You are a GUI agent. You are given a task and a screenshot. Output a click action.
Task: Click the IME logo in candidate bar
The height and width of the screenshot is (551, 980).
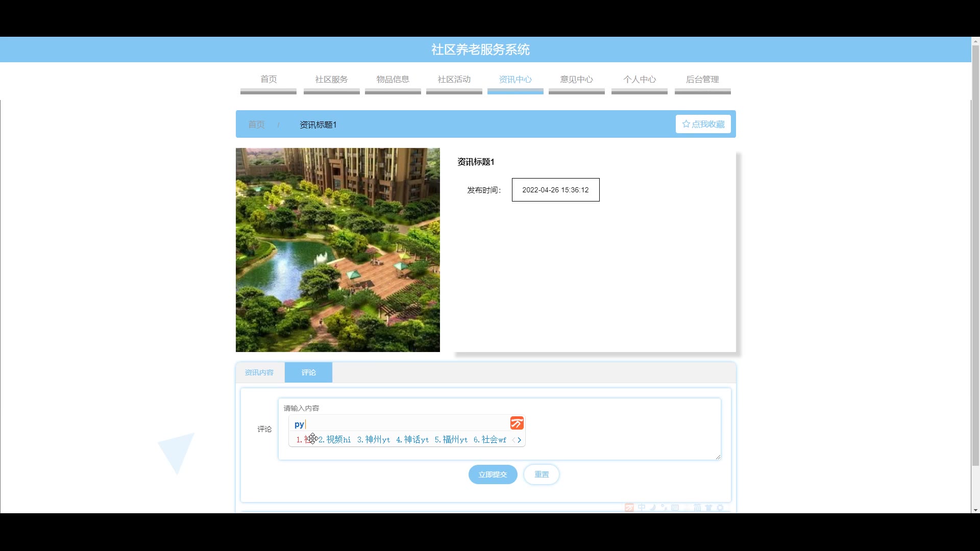pyautogui.click(x=517, y=423)
